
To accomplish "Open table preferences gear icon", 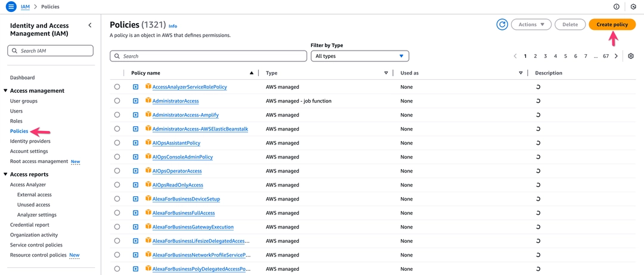I will (x=631, y=56).
